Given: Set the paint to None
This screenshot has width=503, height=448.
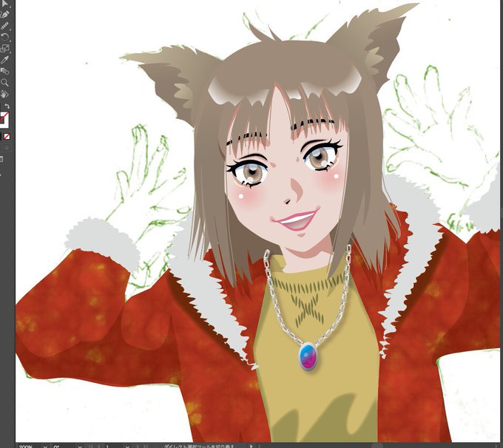Looking at the screenshot, I should tap(7, 136).
